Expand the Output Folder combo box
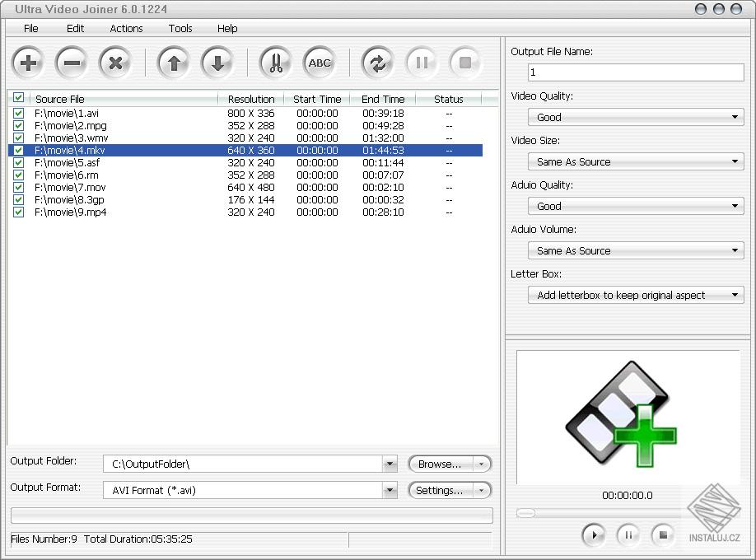Image resolution: width=756 pixels, height=560 pixels. 390,464
